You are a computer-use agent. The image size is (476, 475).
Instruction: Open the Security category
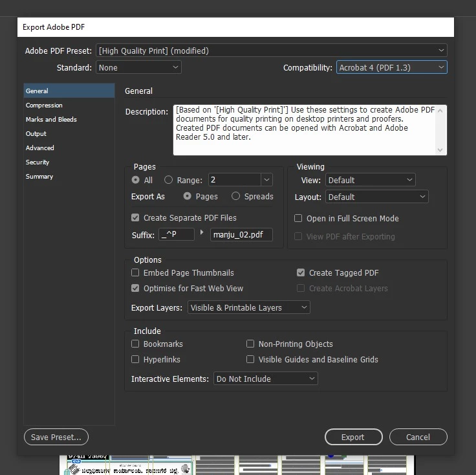(69, 162)
